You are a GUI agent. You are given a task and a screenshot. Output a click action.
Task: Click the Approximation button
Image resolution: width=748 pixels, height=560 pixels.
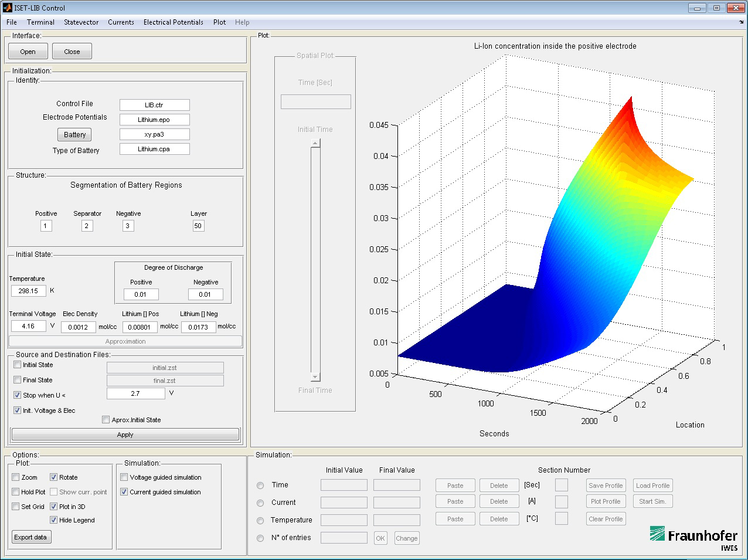coord(125,341)
